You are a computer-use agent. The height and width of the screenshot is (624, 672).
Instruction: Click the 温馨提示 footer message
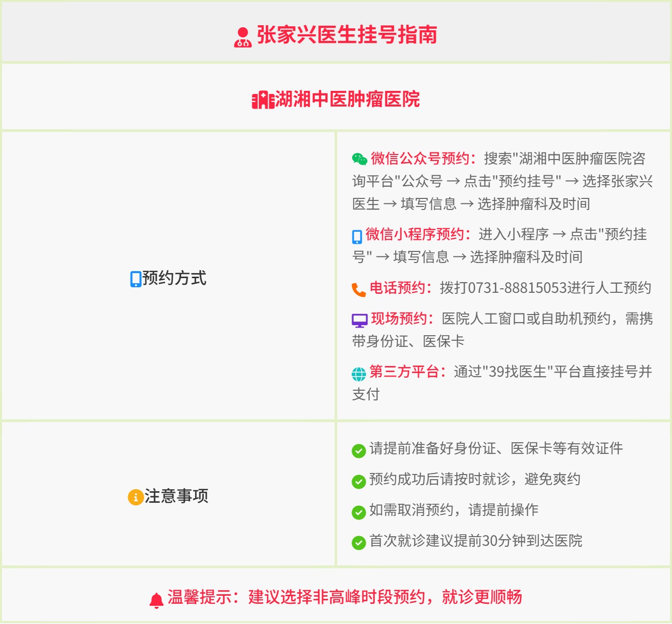[x=345, y=597]
